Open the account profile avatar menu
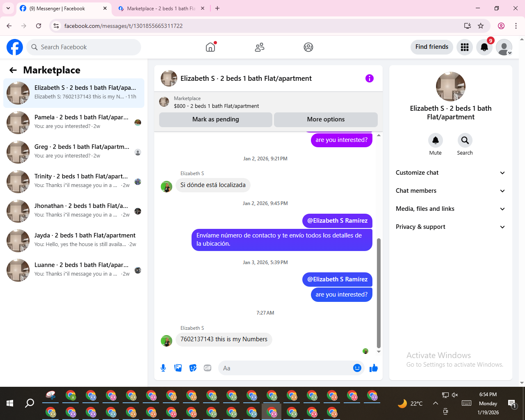This screenshot has height=420, width=525. click(504, 47)
